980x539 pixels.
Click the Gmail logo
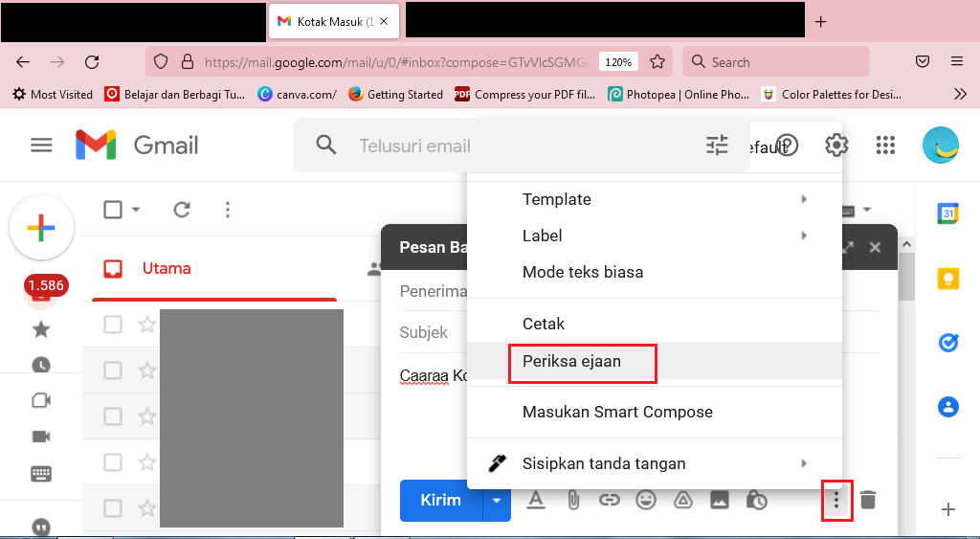[137, 146]
